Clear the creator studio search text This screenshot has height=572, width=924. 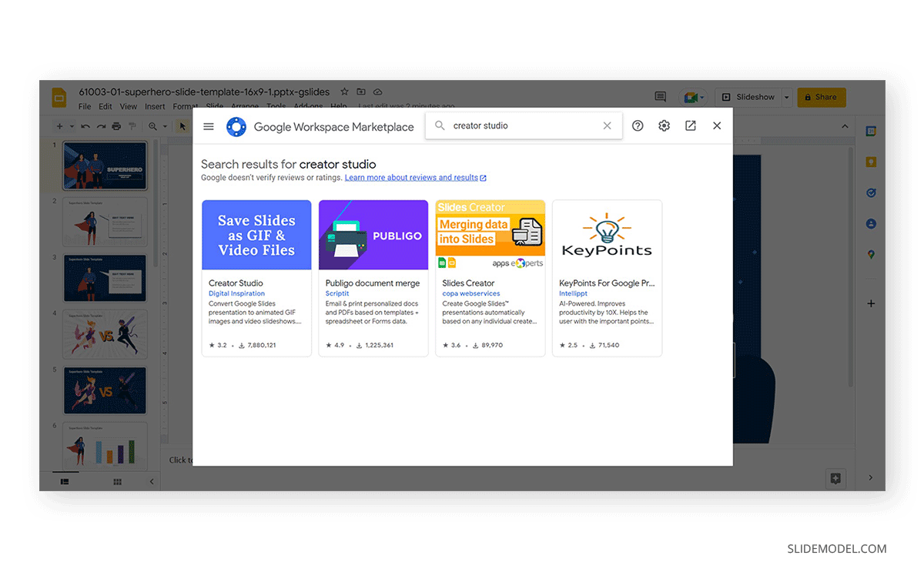pos(607,125)
